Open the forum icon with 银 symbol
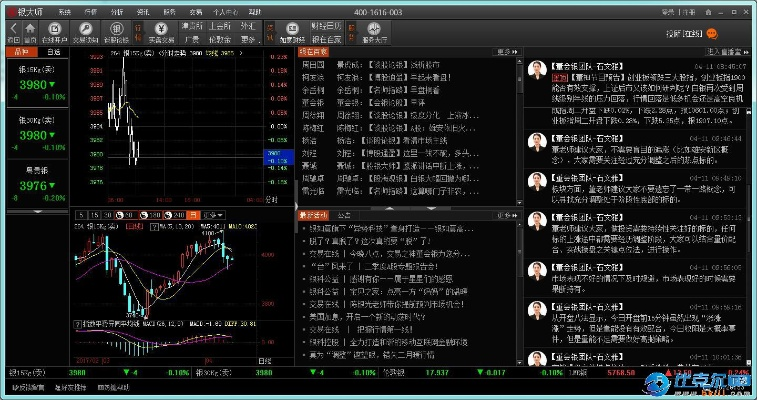Viewport: 757px width, 400px height. (x=116, y=28)
